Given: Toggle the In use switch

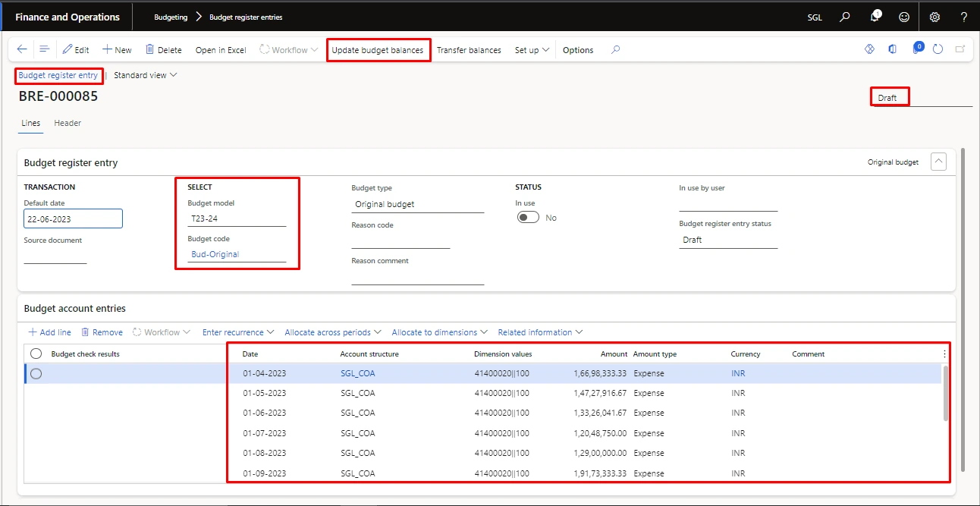Looking at the screenshot, I should (x=528, y=218).
